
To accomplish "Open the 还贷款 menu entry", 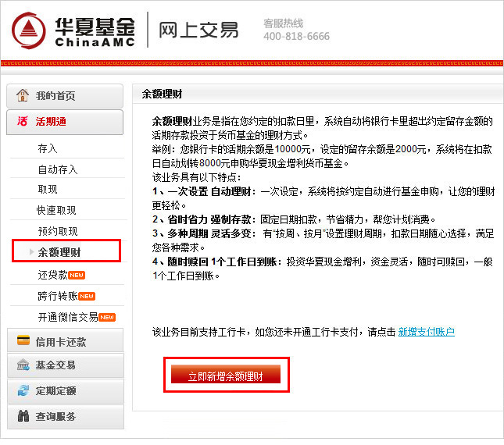I will [52, 275].
